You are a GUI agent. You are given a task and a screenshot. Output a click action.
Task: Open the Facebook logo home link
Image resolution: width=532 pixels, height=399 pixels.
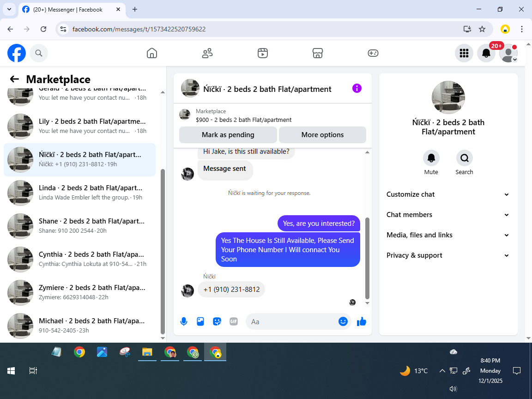point(17,53)
